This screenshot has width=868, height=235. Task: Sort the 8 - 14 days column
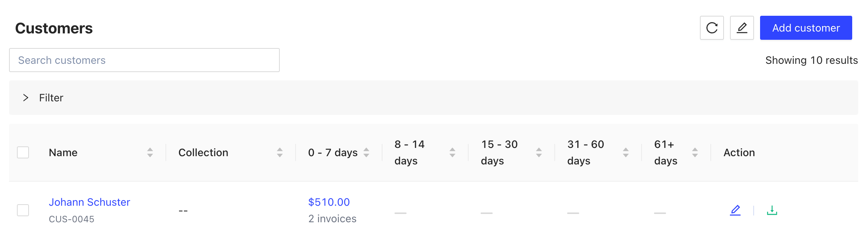[x=452, y=152]
